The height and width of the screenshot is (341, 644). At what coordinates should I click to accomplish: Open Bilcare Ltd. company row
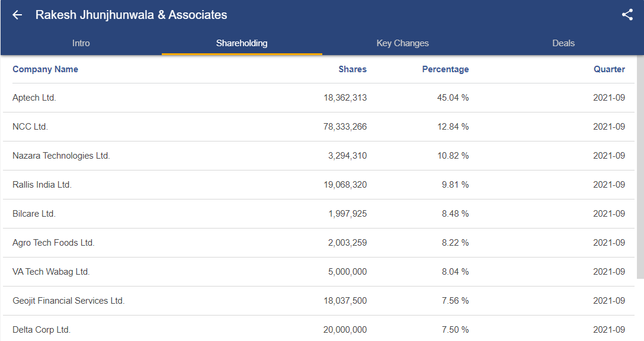[319, 214]
